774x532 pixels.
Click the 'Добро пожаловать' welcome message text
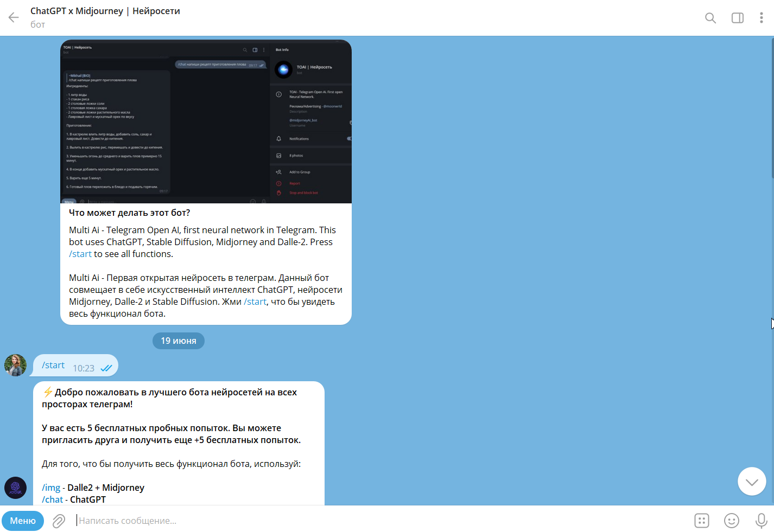[169, 398]
